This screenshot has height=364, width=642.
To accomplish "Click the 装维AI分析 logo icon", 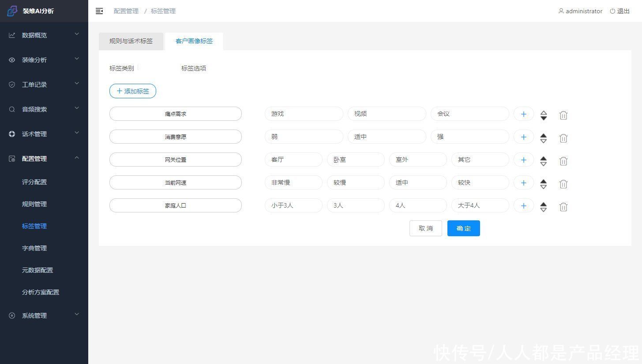I will point(12,11).
